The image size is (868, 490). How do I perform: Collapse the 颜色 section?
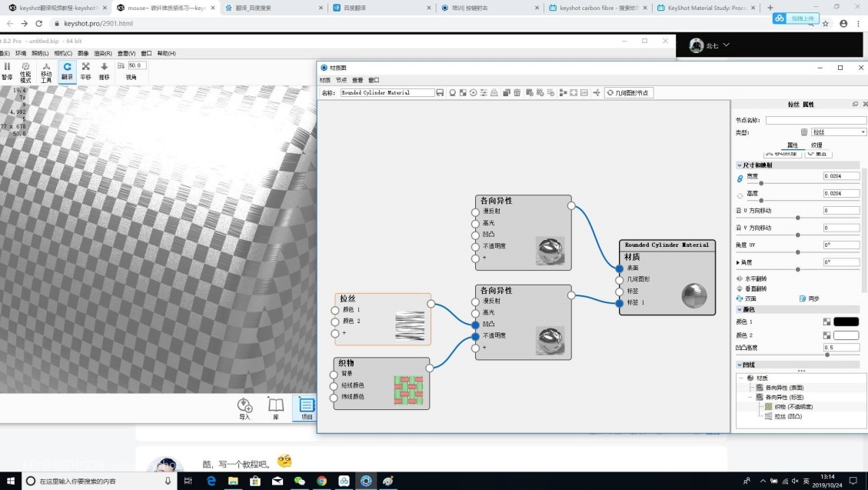point(740,309)
